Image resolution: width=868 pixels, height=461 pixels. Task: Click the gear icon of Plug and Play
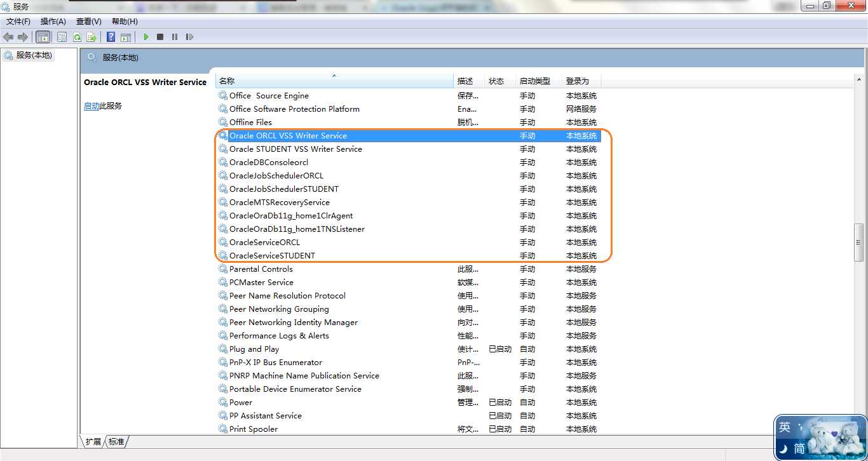(223, 349)
